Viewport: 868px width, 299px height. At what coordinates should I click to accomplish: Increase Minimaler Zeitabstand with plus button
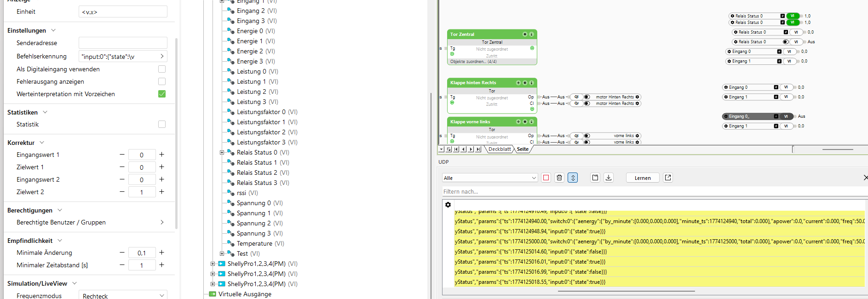[x=162, y=265]
